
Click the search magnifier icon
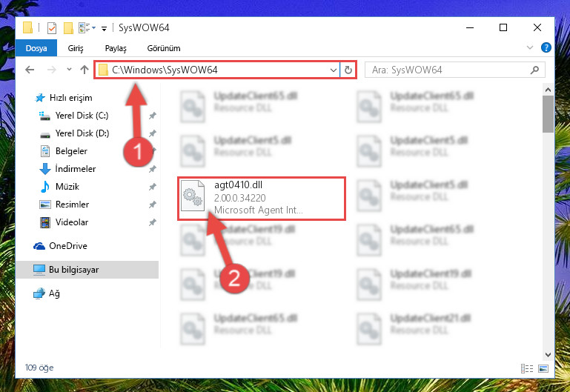(534, 70)
